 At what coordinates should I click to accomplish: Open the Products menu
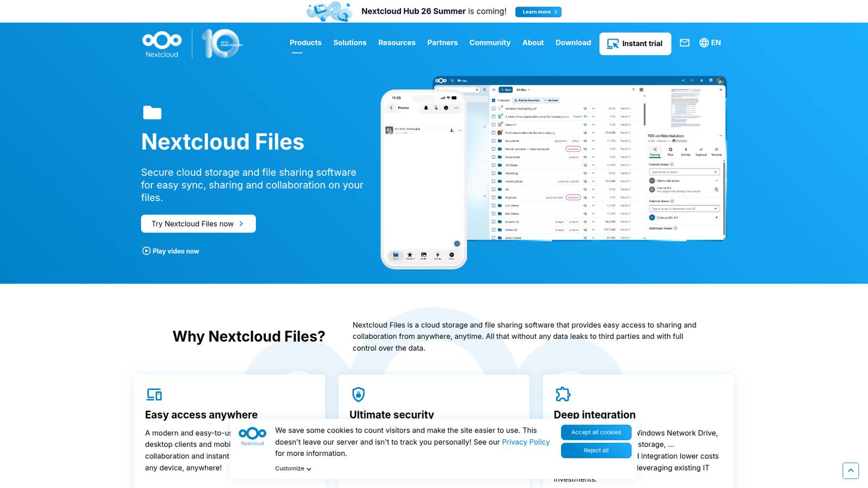pyautogui.click(x=305, y=43)
